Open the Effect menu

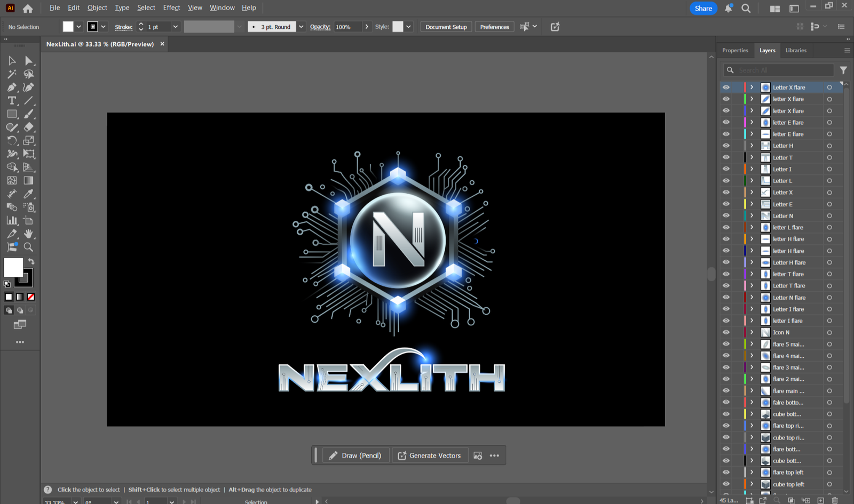171,7
